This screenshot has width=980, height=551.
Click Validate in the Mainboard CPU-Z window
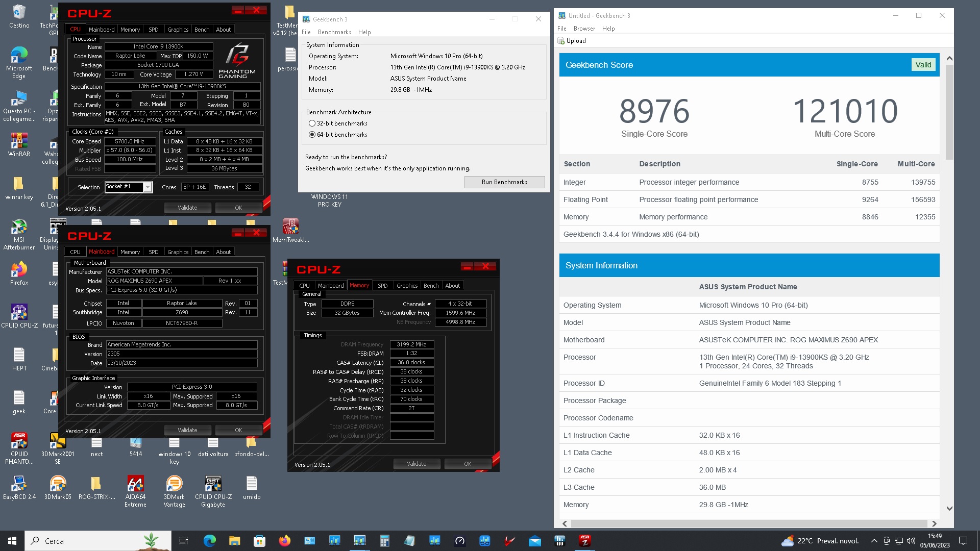[x=187, y=430]
